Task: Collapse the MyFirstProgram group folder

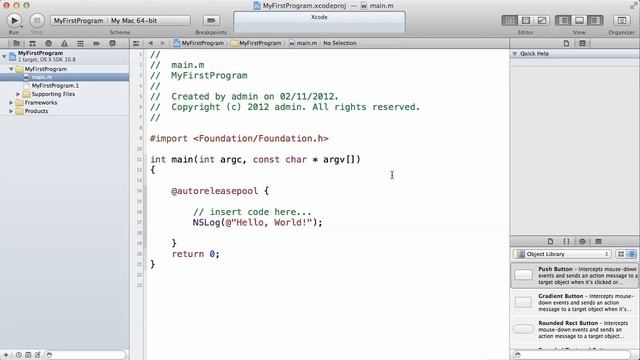Action: pyautogui.click(x=11, y=69)
